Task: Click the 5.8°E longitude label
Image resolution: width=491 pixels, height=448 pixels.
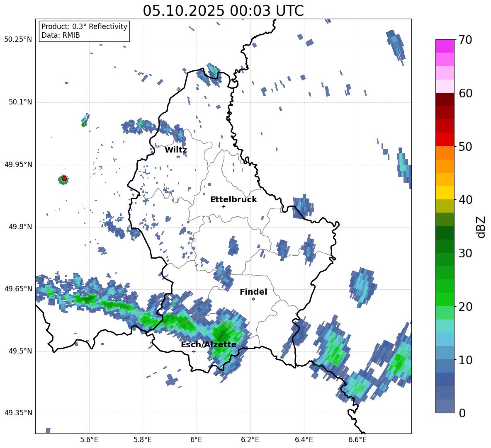Action: 143,440
